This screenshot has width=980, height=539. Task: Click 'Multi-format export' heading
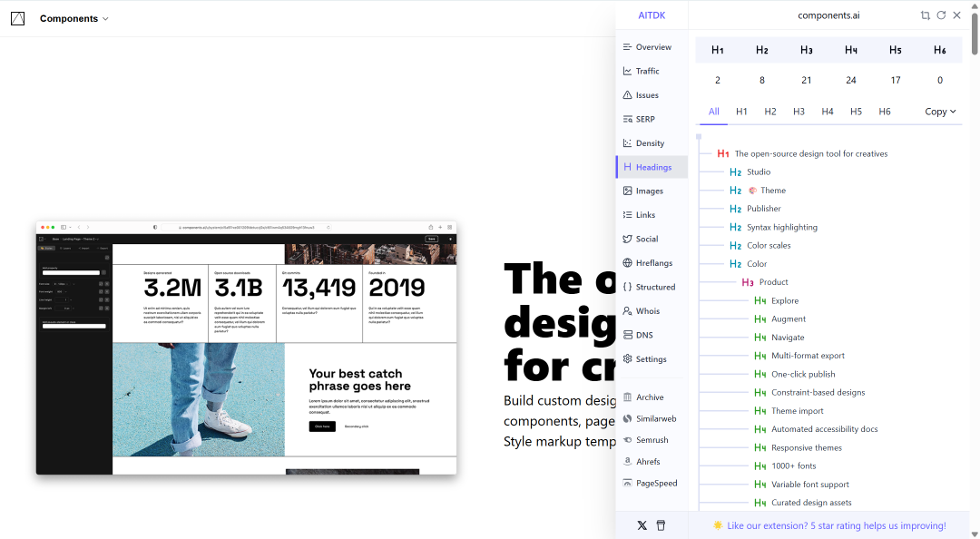[x=808, y=356]
